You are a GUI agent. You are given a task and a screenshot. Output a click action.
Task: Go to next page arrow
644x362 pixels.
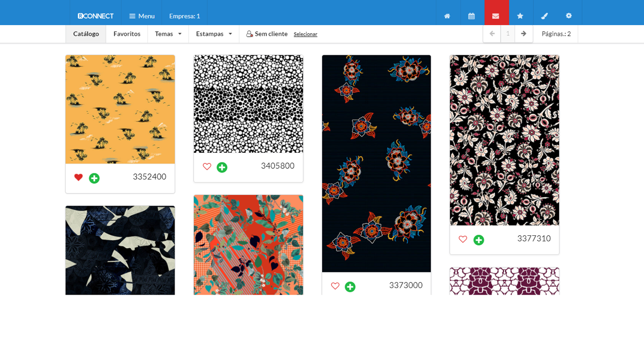coord(524,34)
